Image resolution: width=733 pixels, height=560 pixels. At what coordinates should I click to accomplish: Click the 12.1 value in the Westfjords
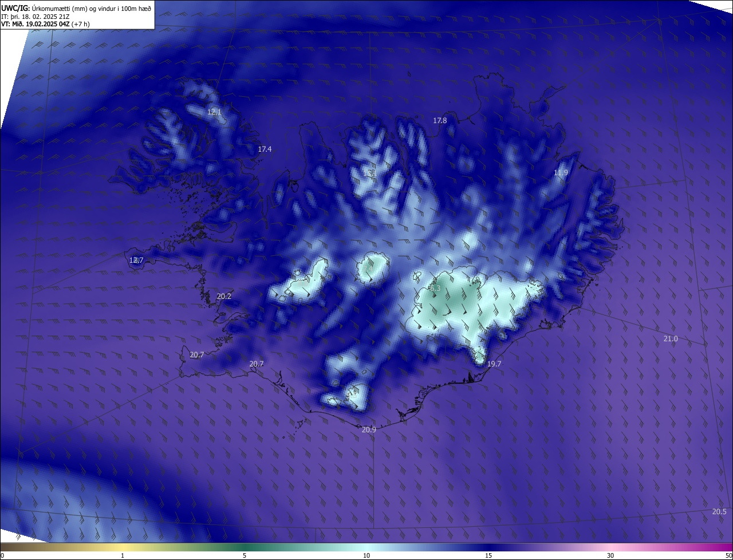pyautogui.click(x=214, y=112)
